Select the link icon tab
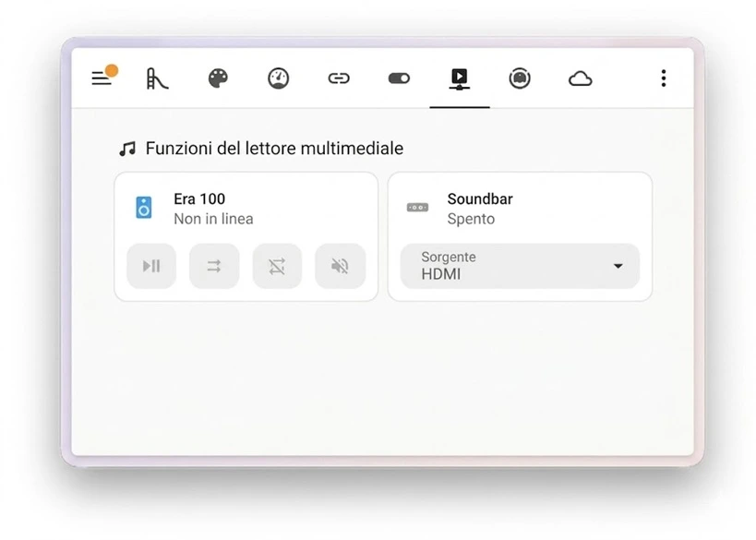 (339, 78)
